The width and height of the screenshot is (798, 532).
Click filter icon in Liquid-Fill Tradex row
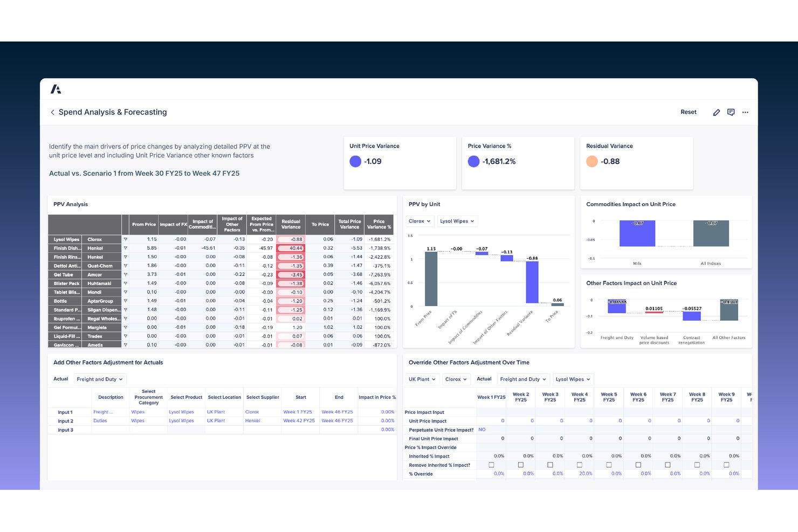(x=126, y=336)
